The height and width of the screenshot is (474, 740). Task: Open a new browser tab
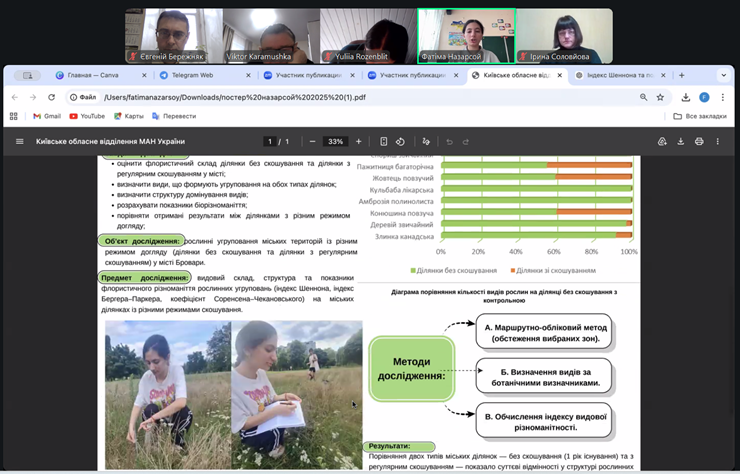(682, 75)
